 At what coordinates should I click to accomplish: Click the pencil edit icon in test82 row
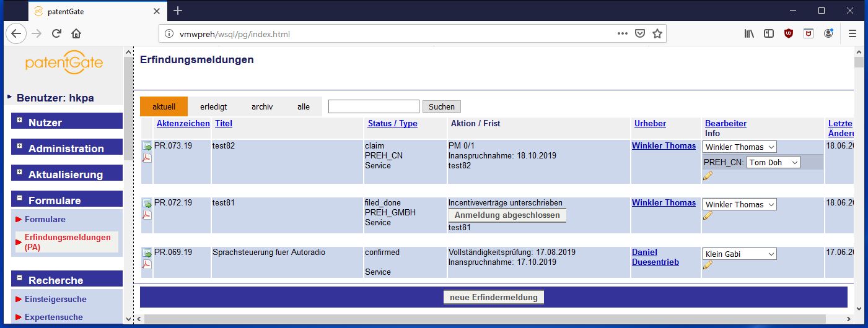(x=708, y=176)
